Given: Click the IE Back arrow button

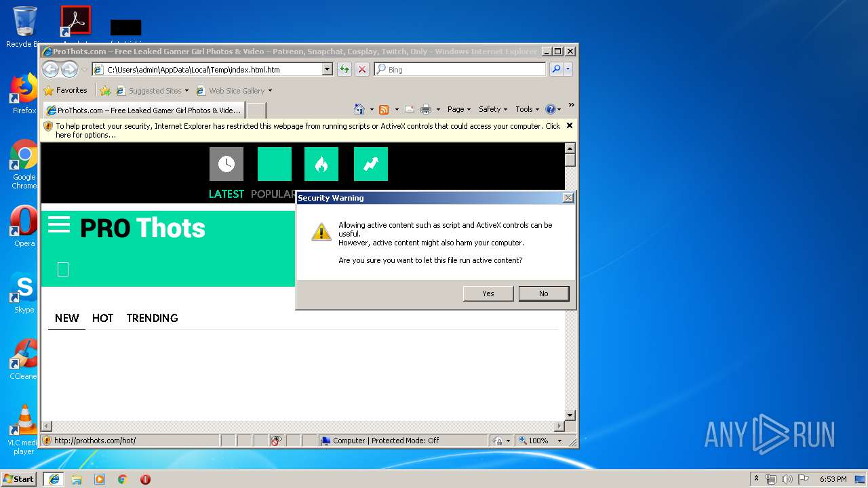Looking at the screenshot, I should [50, 69].
